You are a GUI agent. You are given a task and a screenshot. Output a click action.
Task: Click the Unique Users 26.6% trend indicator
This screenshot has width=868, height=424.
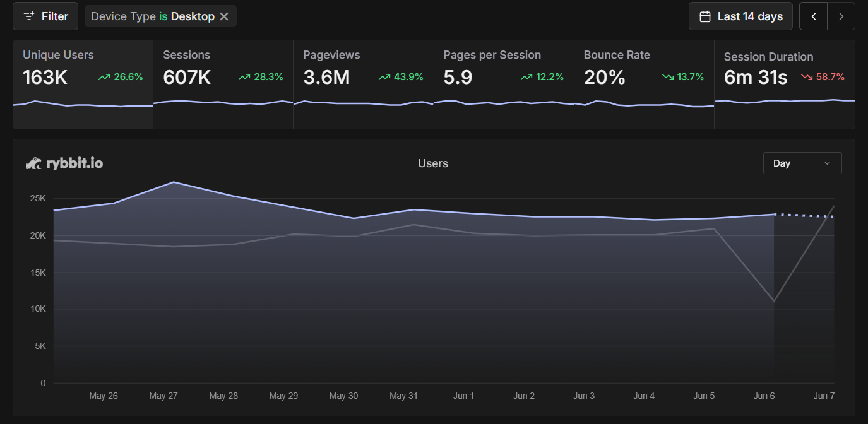pyautogui.click(x=121, y=77)
